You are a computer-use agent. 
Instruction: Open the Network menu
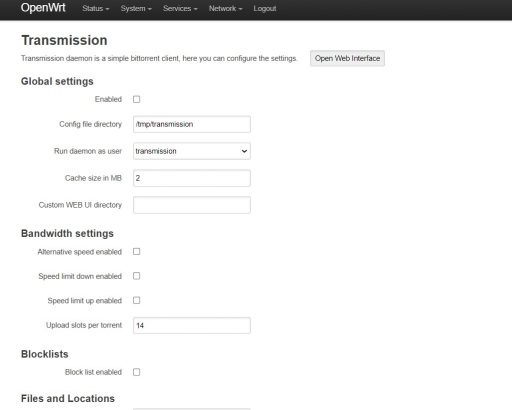point(225,9)
